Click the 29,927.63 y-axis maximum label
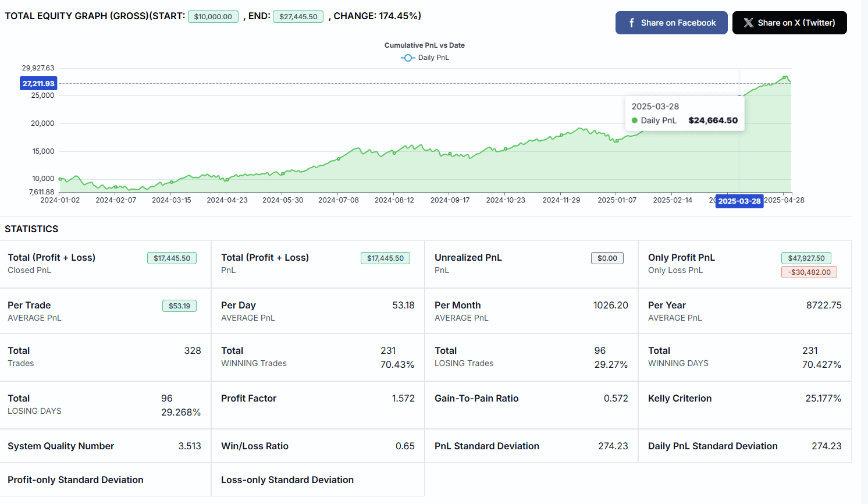 click(38, 68)
